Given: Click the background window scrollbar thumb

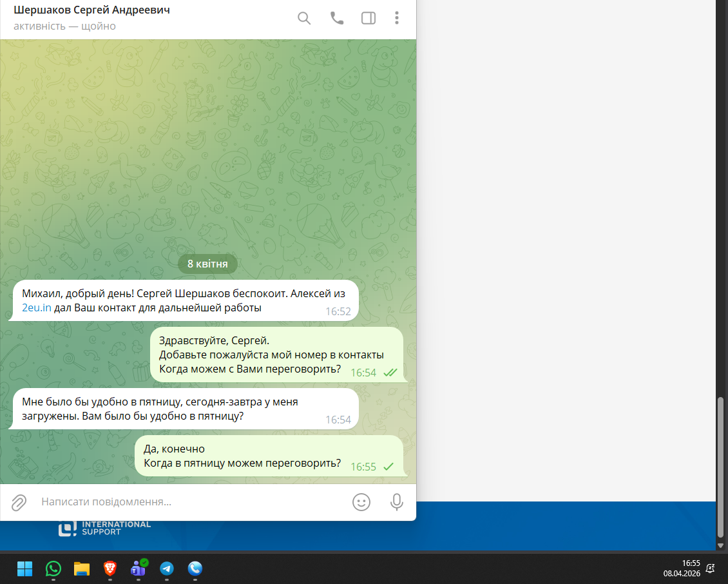Looking at the screenshot, I should tap(720, 467).
